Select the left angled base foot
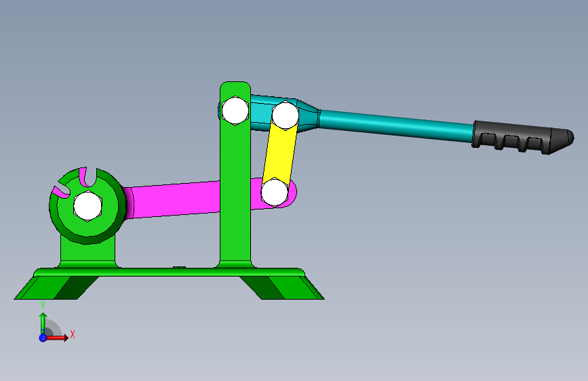 point(56,288)
